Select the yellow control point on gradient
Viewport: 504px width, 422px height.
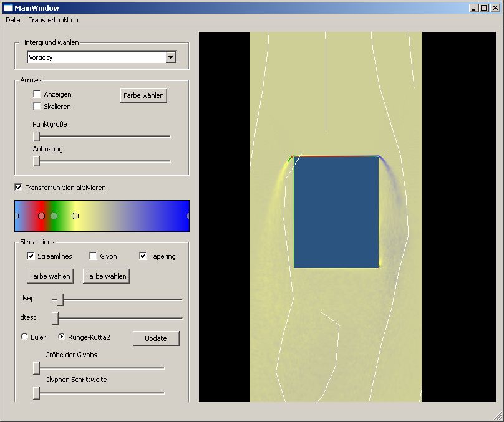75,216
